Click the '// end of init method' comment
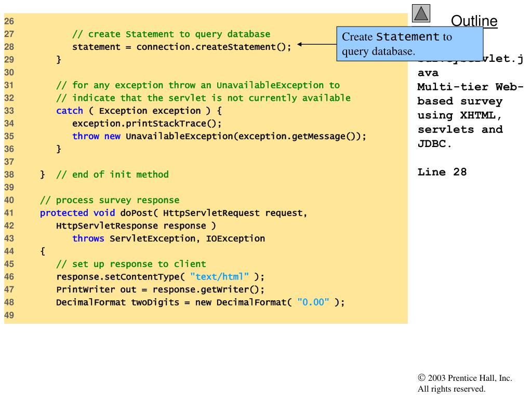532x399 pixels. pyautogui.click(x=112, y=175)
